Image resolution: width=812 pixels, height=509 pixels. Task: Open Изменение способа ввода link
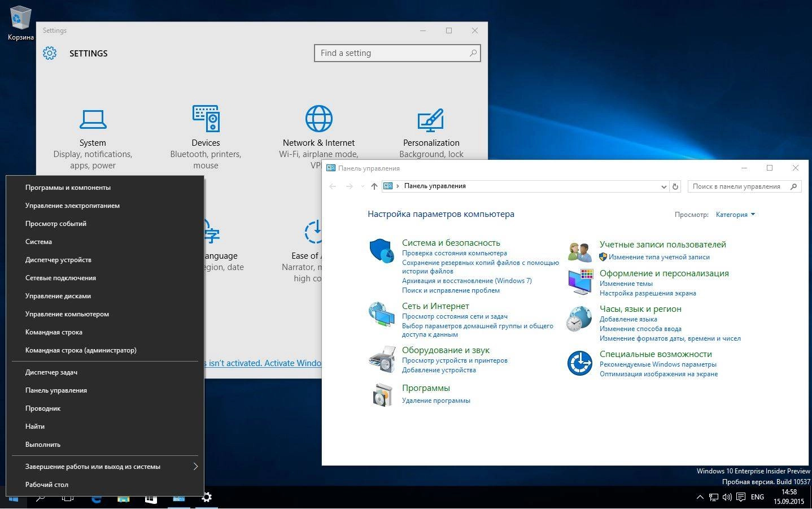[640, 329]
